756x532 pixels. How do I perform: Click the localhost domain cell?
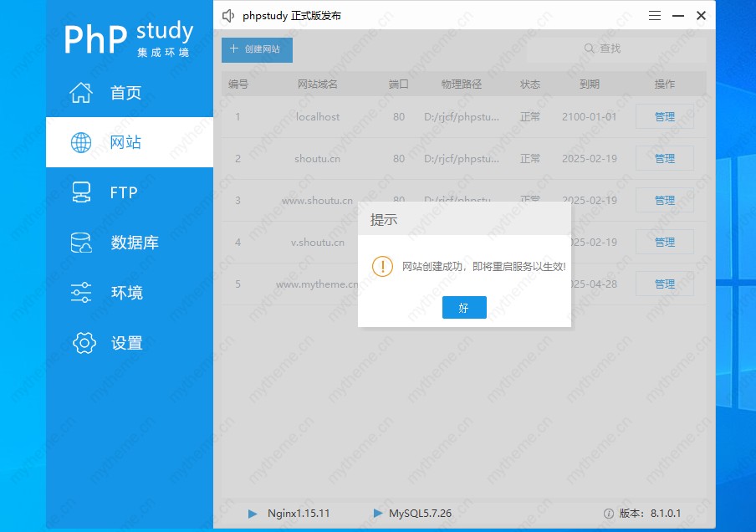coord(317,117)
